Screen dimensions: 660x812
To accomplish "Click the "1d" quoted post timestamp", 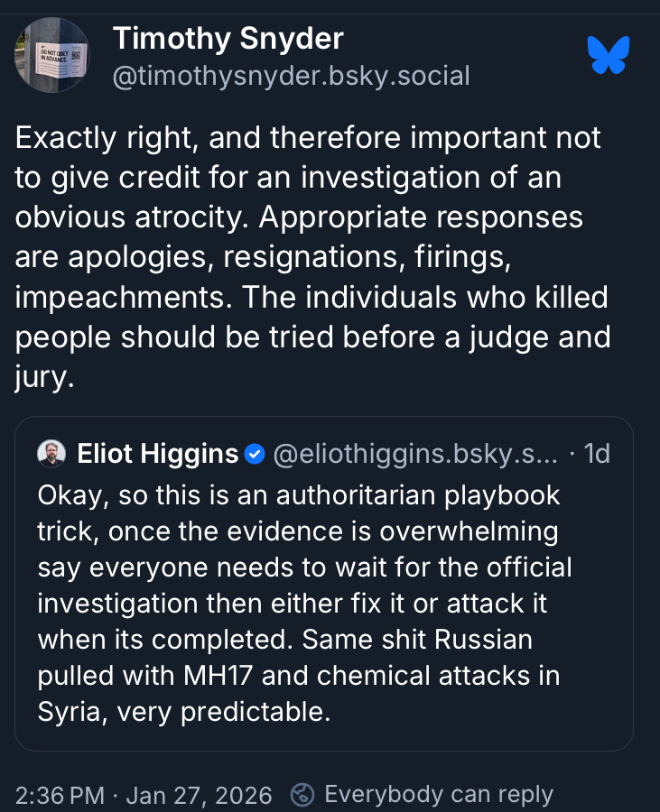I will coord(597,453).
